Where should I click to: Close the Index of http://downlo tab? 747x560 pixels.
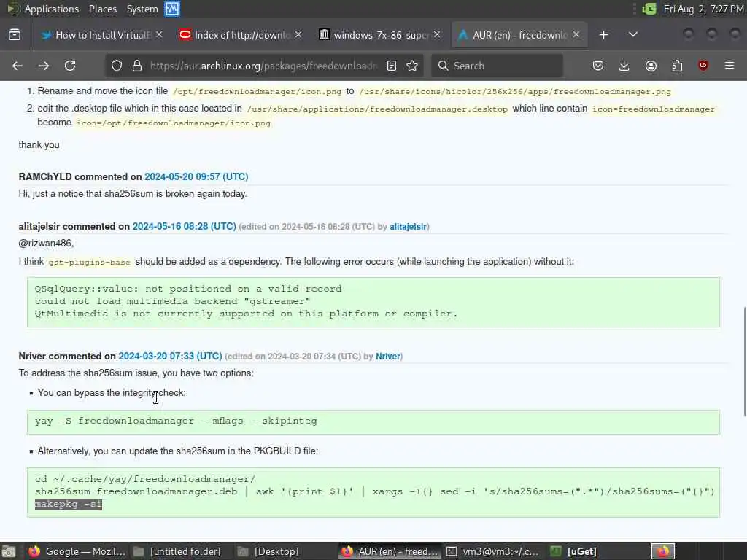pyautogui.click(x=298, y=35)
